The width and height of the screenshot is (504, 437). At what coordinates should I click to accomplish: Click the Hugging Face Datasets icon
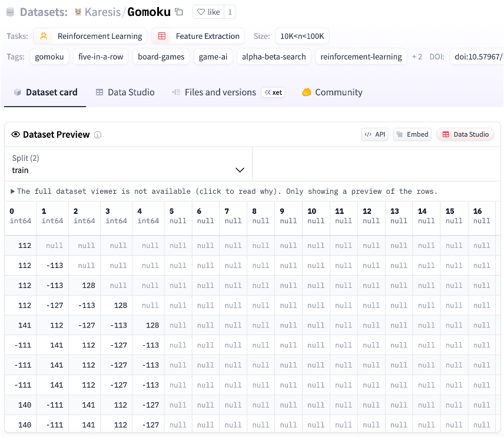click(10, 12)
